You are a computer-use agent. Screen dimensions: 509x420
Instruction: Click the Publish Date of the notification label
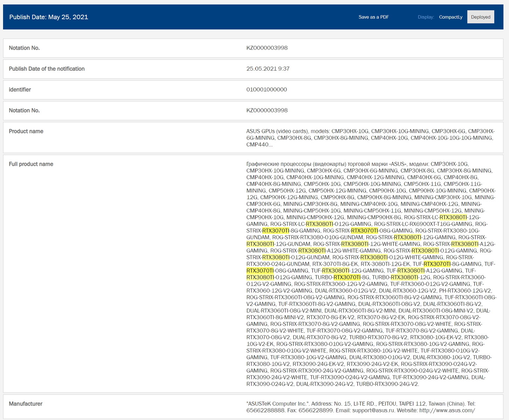tap(47, 69)
